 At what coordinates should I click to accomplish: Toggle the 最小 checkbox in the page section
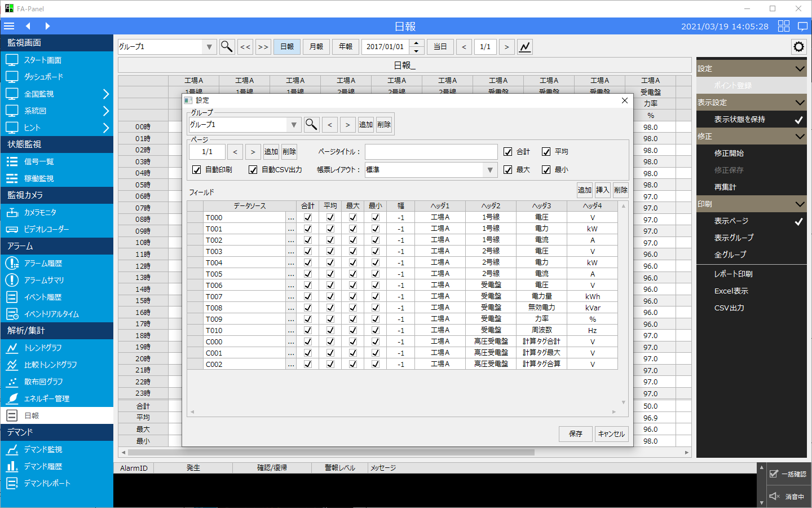[x=546, y=170]
